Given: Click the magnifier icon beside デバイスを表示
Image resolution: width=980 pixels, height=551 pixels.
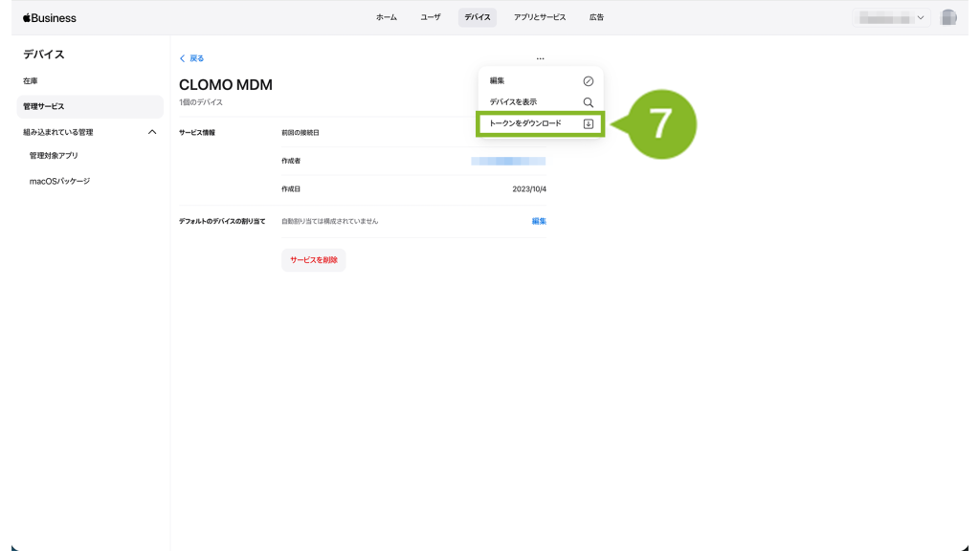Looking at the screenshot, I should coord(588,102).
